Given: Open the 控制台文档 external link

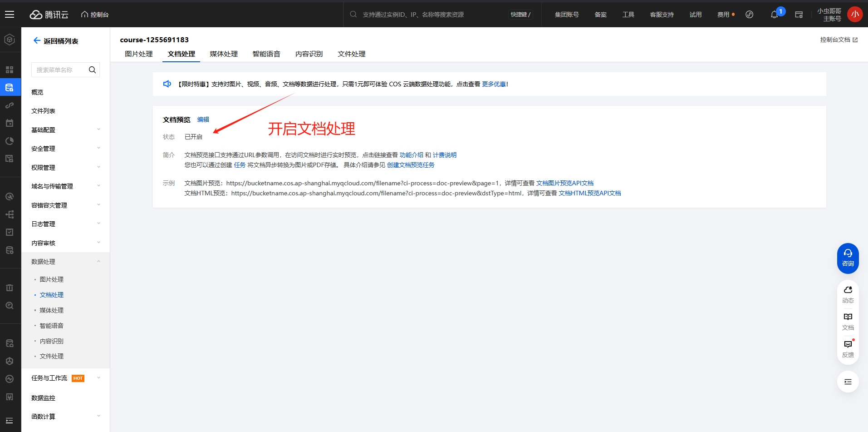Looking at the screenshot, I should [x=839, y=40].
